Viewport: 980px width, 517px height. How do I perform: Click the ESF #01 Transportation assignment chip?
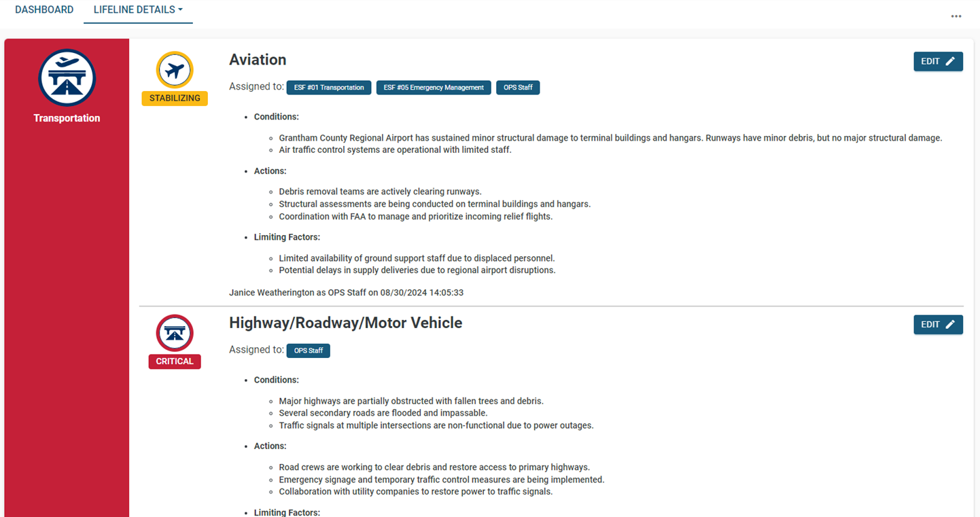[329, 87]
